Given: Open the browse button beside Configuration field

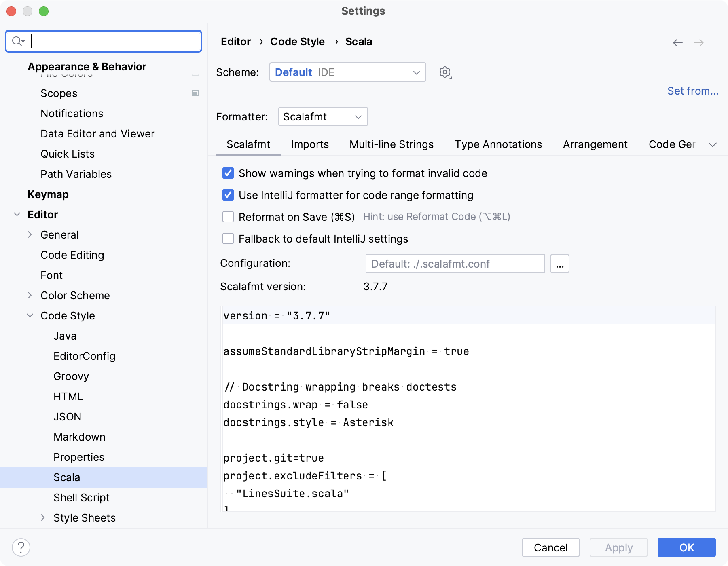Looking at the screenshot, I should [560, 264].
